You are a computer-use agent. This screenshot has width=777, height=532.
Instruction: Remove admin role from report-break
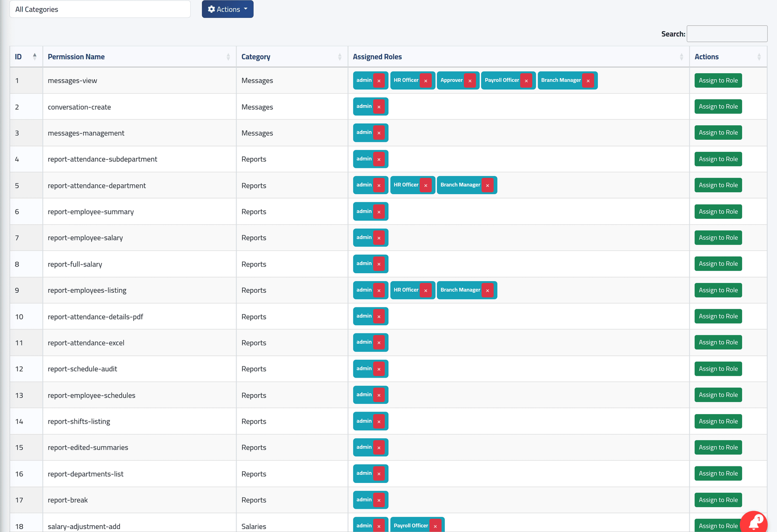[x=379, y=500]
